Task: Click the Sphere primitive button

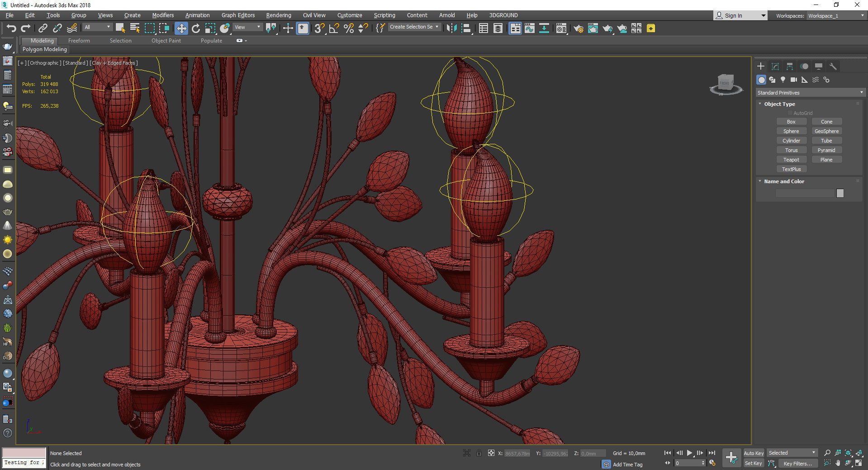Action: [791, 131]
